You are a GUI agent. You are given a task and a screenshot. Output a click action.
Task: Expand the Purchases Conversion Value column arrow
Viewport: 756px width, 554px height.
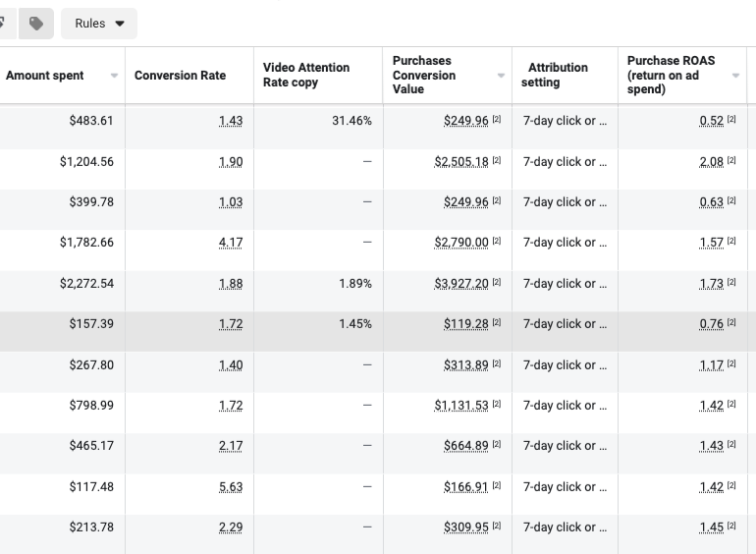pyautogui.click(x=501, y=76)
